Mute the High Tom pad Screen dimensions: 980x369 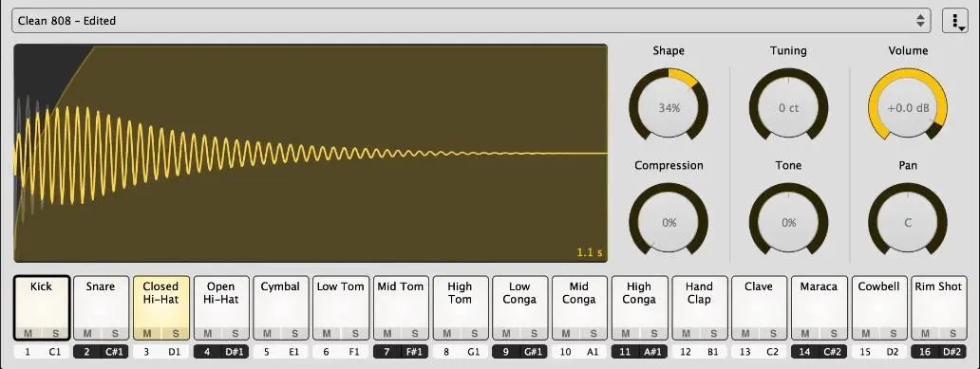pyautogui.click(x=446, y=333)
